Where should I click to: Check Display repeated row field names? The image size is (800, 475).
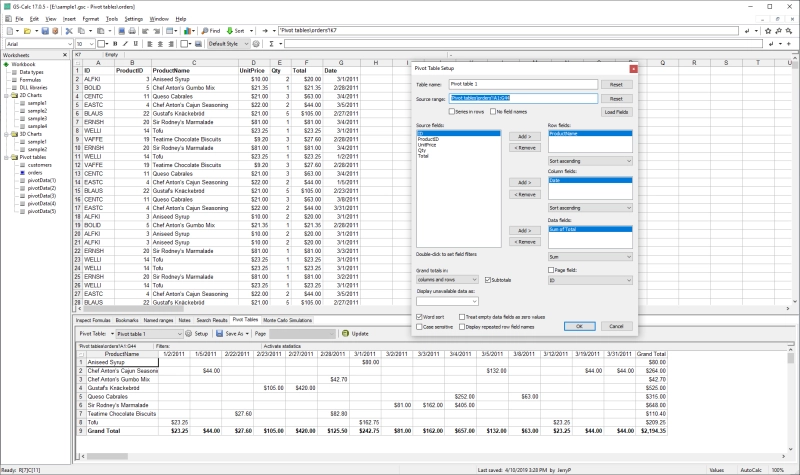(x=462, y=327)
